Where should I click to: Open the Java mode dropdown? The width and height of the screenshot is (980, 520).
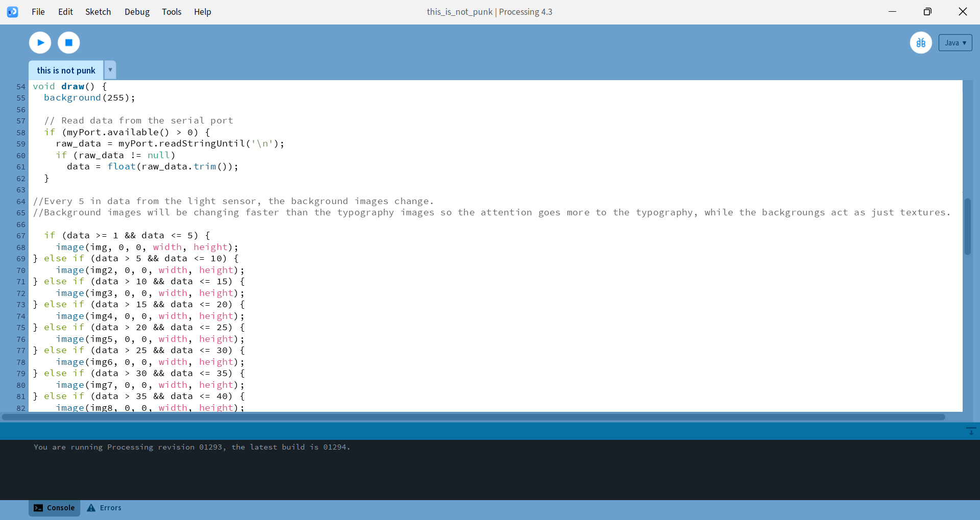955,43
